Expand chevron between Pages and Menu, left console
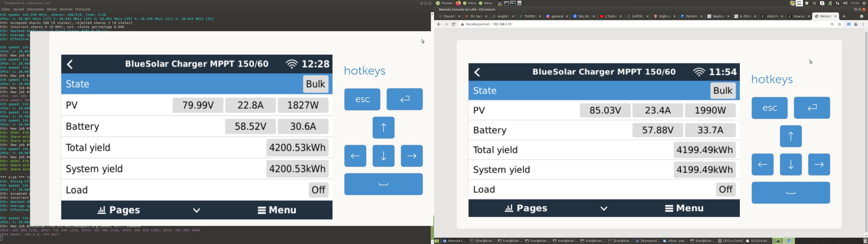The height and width of the screenshot is (244, 868). pyautogui.click(x=197, y=211)
